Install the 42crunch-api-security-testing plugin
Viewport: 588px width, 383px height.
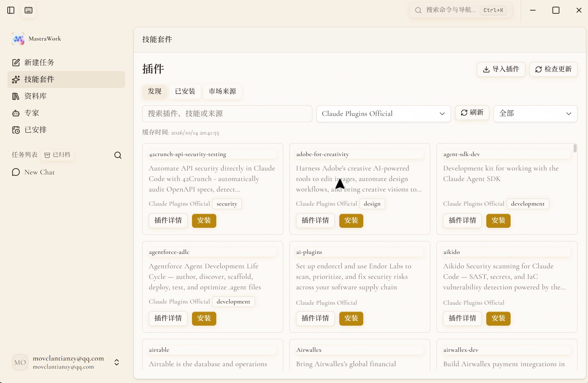pos(204,221)
